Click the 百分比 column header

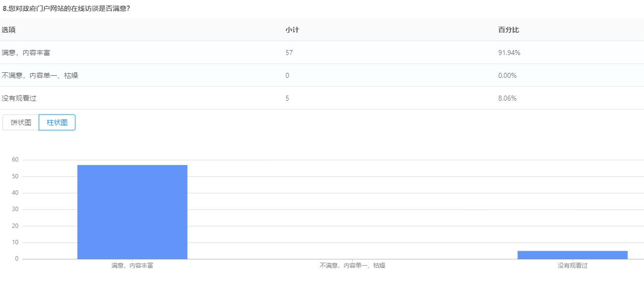(x=509, y=30)
